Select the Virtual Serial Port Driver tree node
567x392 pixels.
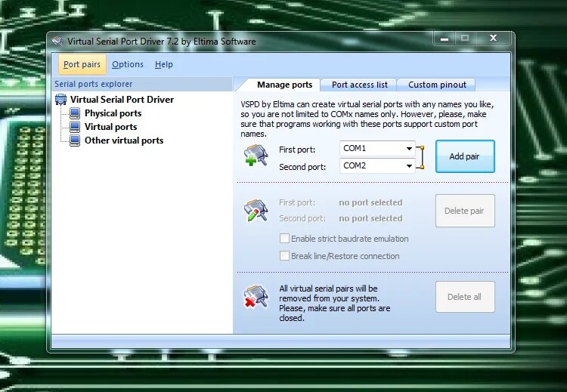click(x=122, y=100)
